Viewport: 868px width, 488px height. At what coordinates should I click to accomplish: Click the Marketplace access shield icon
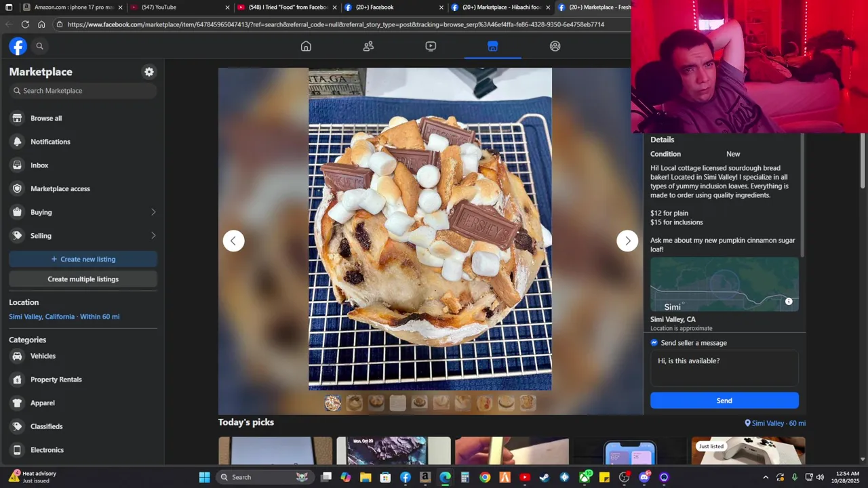pyautogui.click(x=17, y=188)
